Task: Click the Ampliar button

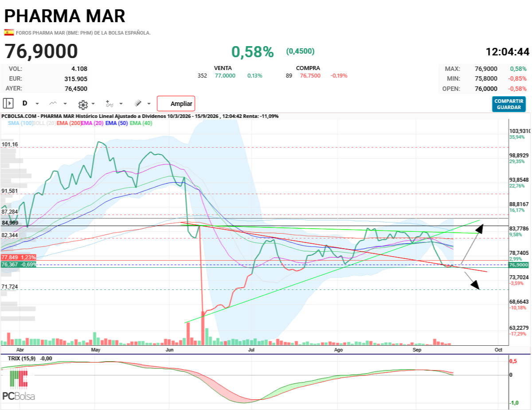Action: pos(176,104)
